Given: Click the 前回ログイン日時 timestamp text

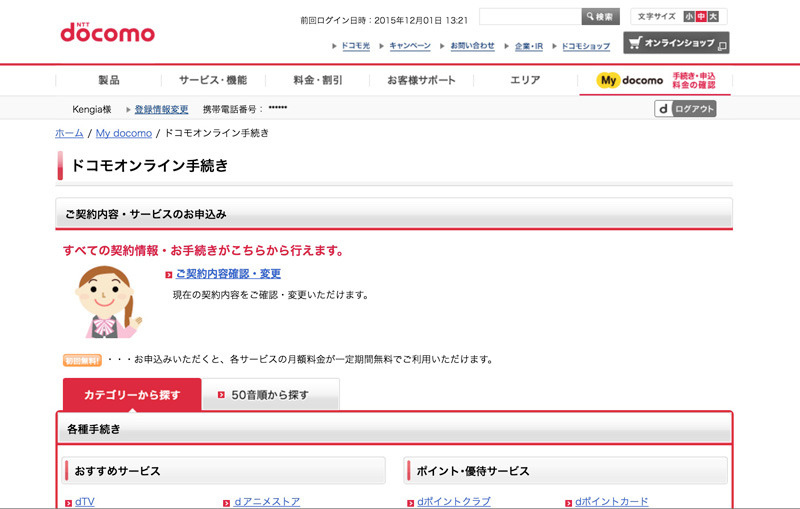Looking at the screenshot, I should (x=384, y=20).
